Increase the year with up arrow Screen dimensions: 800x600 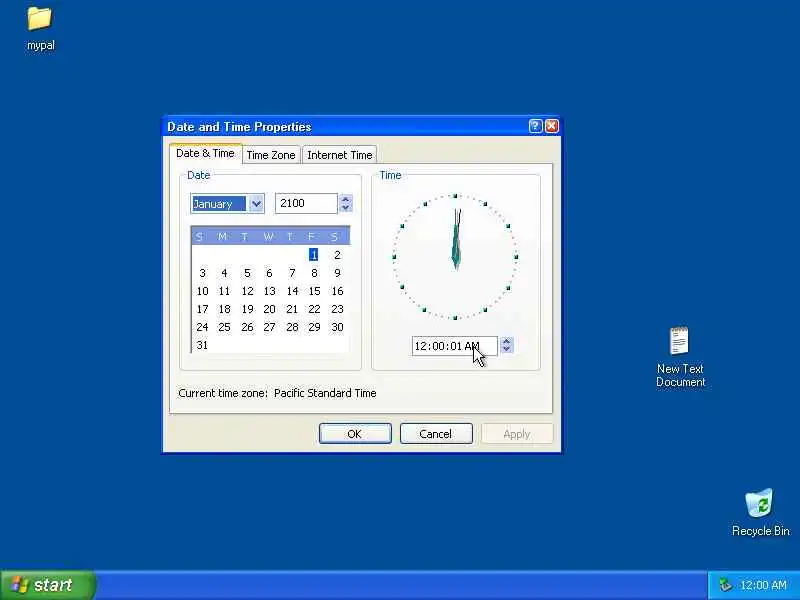point(345,199)
